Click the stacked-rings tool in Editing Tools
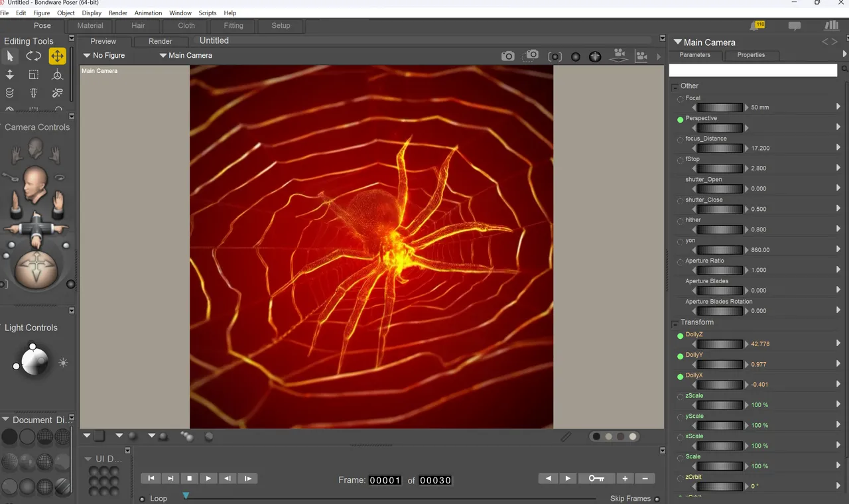This screenshot has width=849, height=504. (x=10, y=93)
